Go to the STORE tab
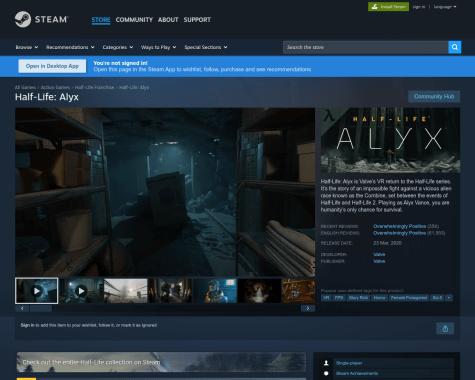 click(101, 20)
